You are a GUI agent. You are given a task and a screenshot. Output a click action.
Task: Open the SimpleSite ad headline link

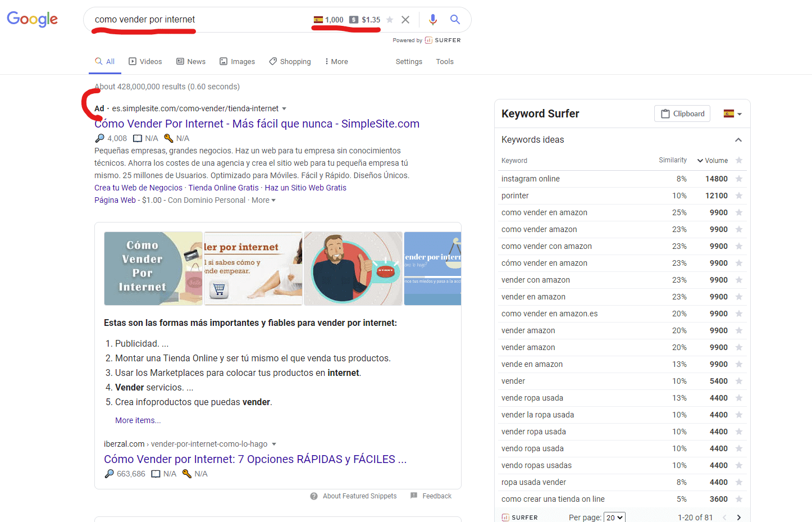click(x=257, y=124)
